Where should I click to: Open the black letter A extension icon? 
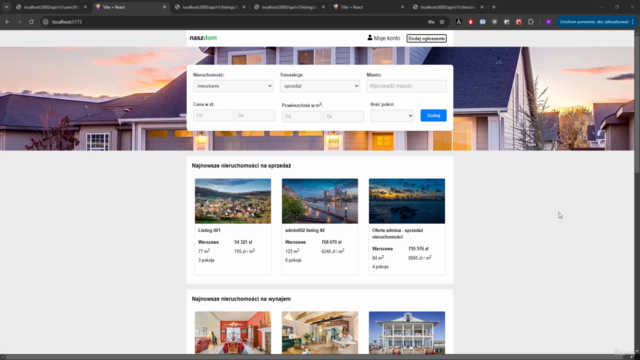[x=458, y=22]
